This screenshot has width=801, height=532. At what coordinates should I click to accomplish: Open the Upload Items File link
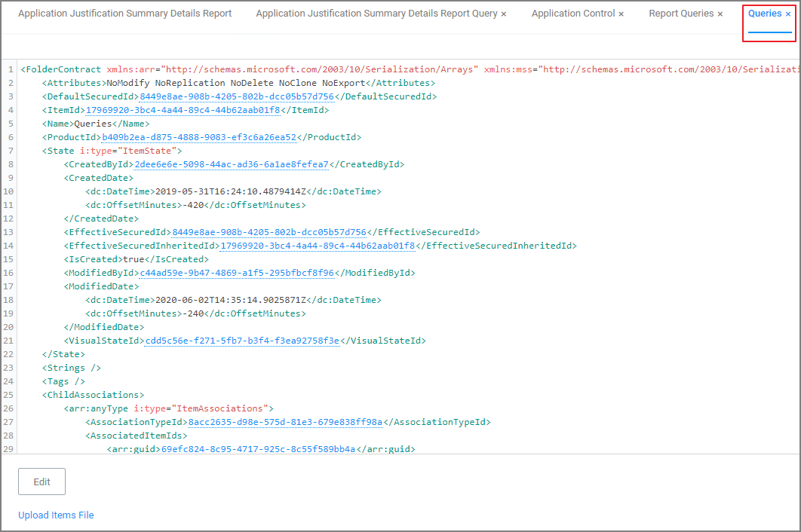pyautogui.click(x=56, y=515)
